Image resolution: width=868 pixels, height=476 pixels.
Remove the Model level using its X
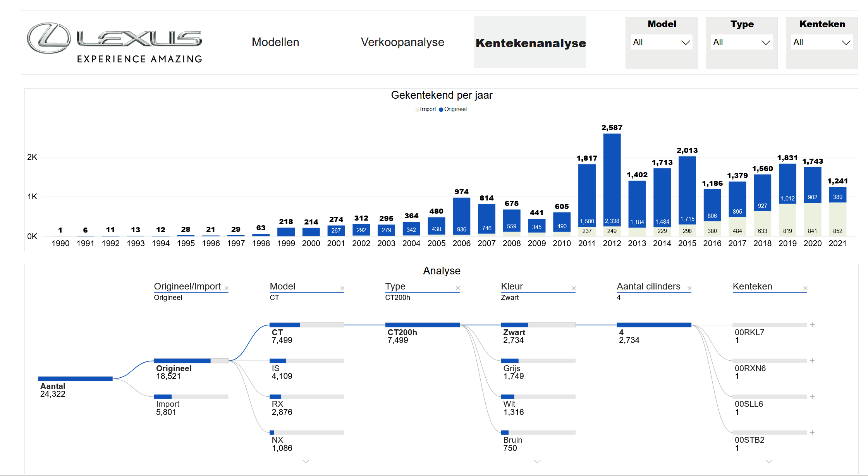342,288
